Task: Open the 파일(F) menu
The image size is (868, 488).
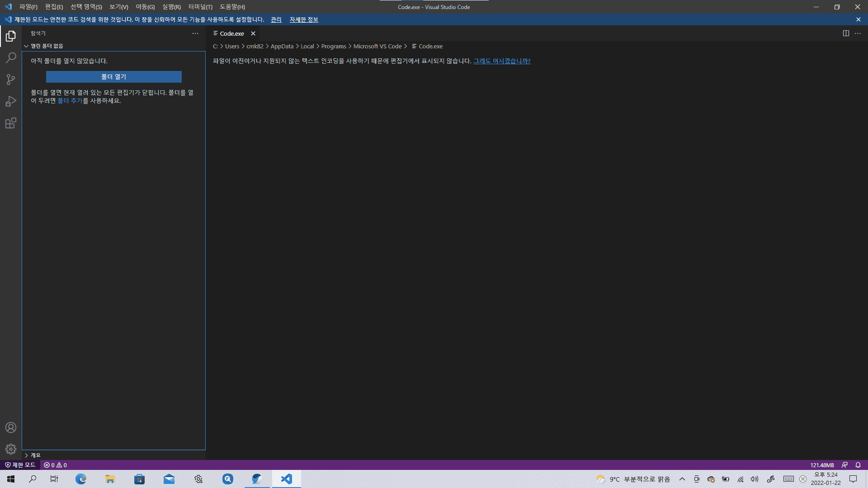Action: pos(28,7)
